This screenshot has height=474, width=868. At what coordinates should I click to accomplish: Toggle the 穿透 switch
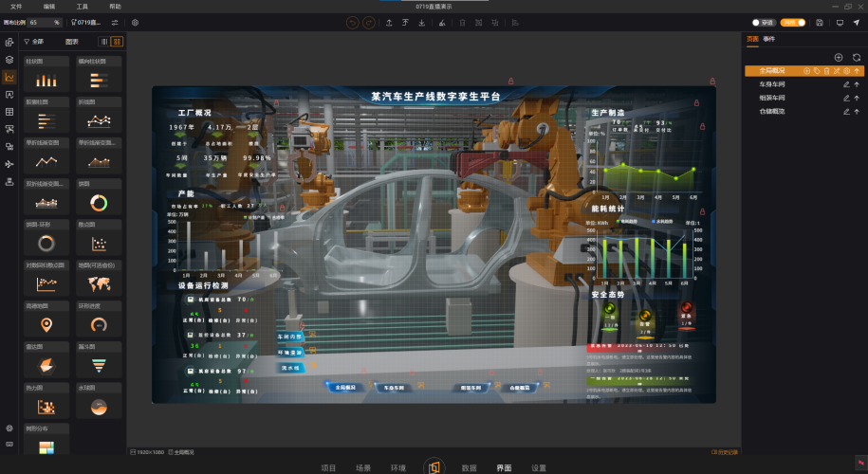(x=763, y=23)
